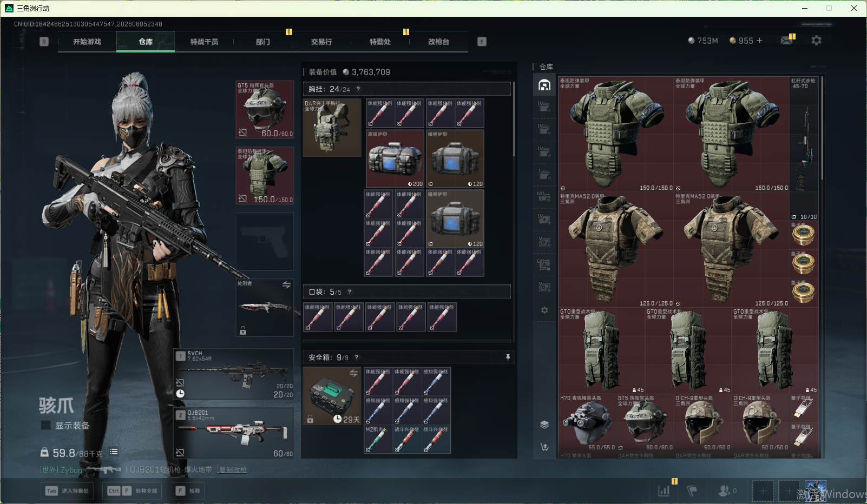Click the 复制改枪 link
Image resolution: width=867 pixels, height=504 pixels.
tap(232, 470)
